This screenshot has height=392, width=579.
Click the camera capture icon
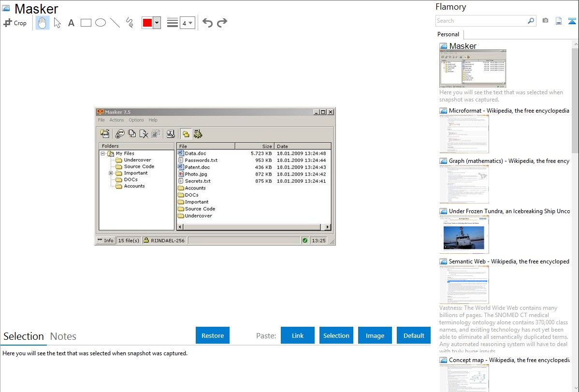pos(545,21)
